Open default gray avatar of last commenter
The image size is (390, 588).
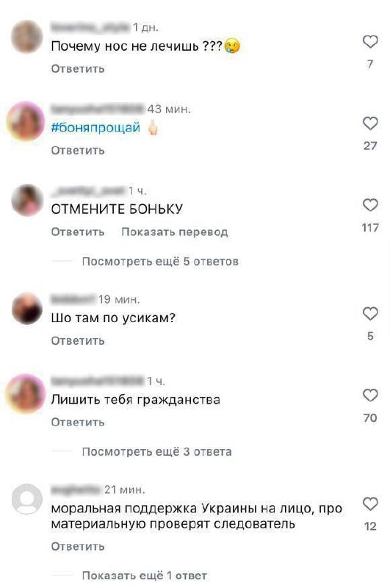(x=26, y=499)
